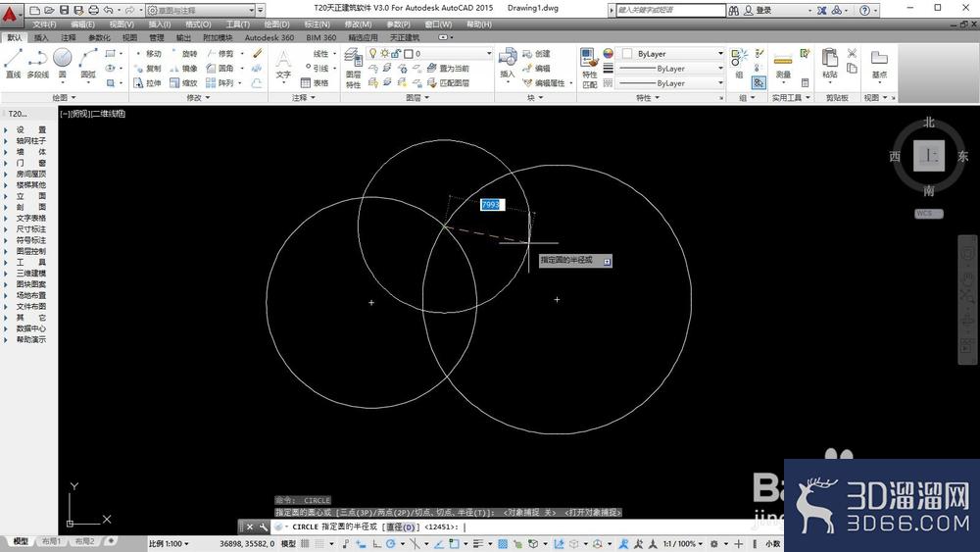This screenshot has height=552, width=980.
Task: Open the 绘图(D) menu
Action: pos(276,25)
